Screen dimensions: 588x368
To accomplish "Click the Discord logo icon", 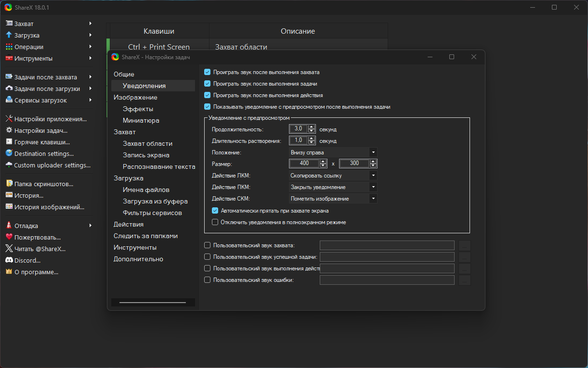I will click(9, 260).
